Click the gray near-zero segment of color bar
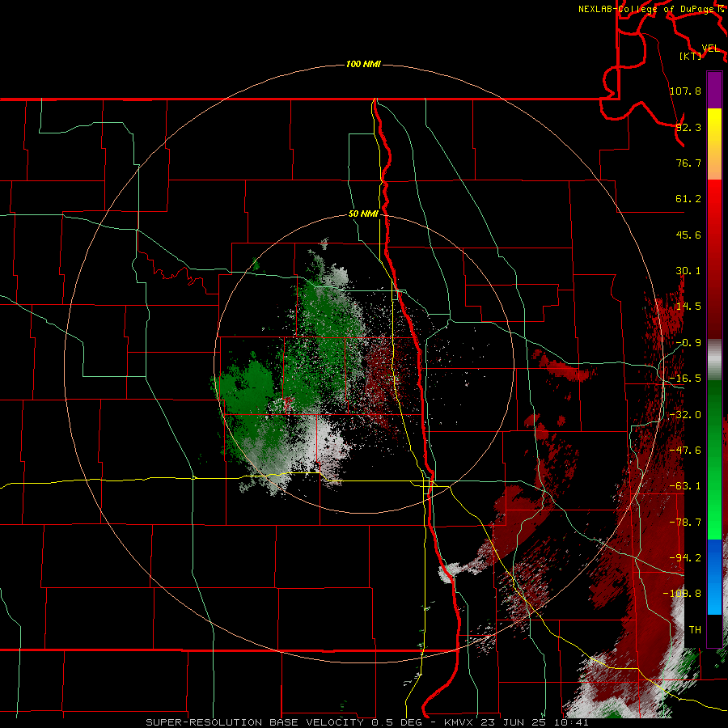The height and width of the screenshot is (728, 728). (714, 359)
